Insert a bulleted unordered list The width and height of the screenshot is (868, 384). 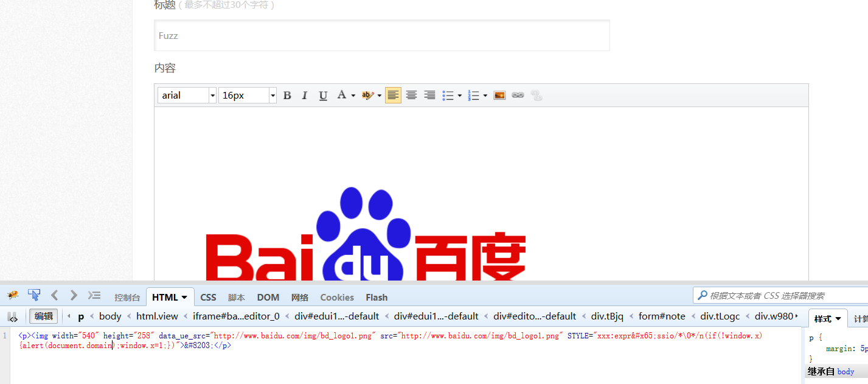[x=448, y=96]
